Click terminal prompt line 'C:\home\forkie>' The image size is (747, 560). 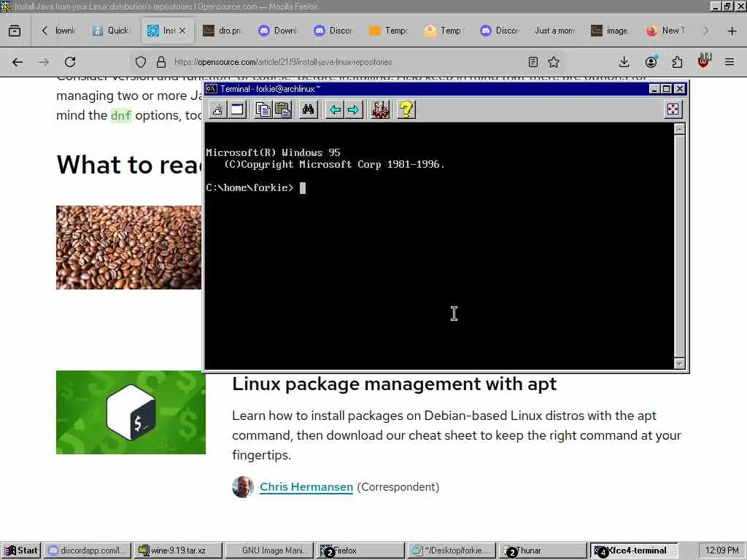(x=249, y=187)
